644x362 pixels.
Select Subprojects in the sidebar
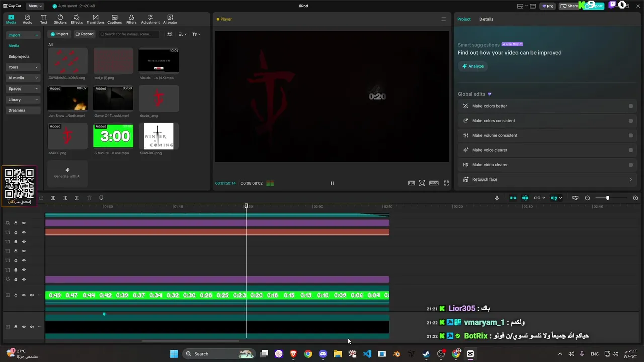tap(19, 57)
